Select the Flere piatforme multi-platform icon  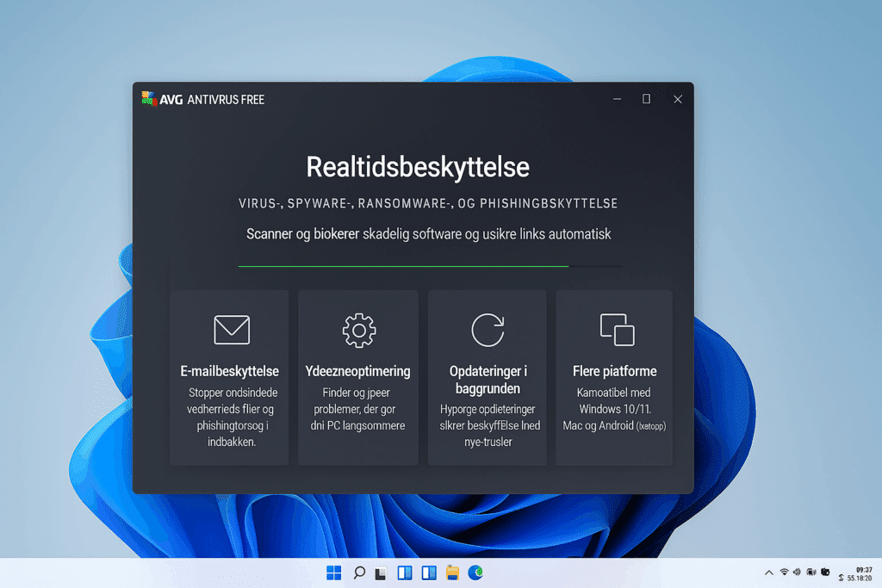(x=613, y=329)
